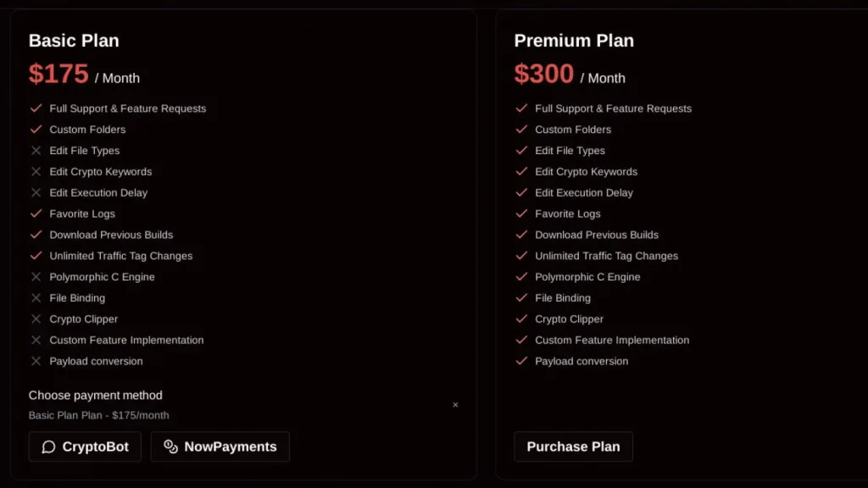Click the Premium Plan heading
The image size is (868, 488).
[574, 41]
